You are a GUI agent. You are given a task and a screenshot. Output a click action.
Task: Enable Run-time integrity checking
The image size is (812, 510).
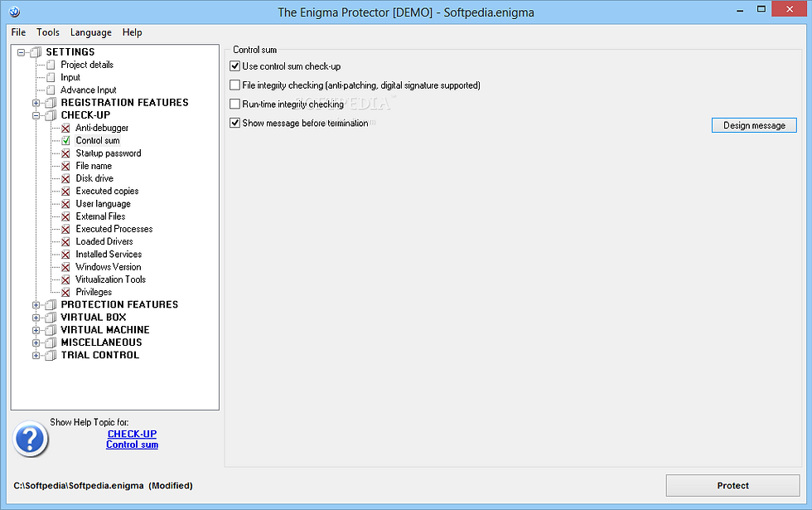tap(235, 104)
